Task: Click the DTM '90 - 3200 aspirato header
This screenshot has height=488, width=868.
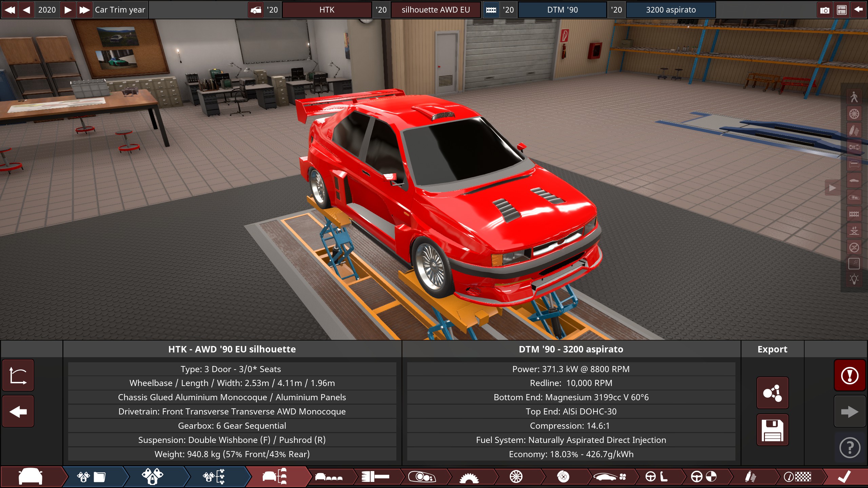Action: coord(571,349)
